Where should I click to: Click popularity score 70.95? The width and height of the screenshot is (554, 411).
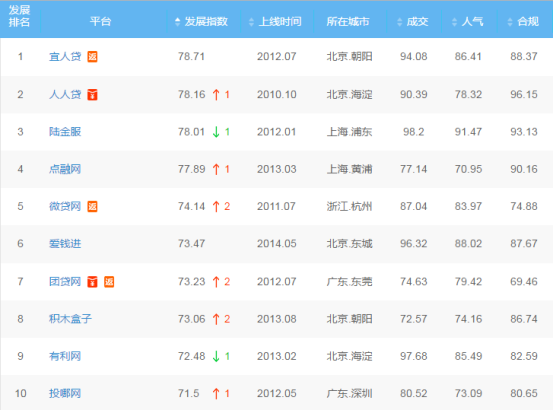pos(468,169)
